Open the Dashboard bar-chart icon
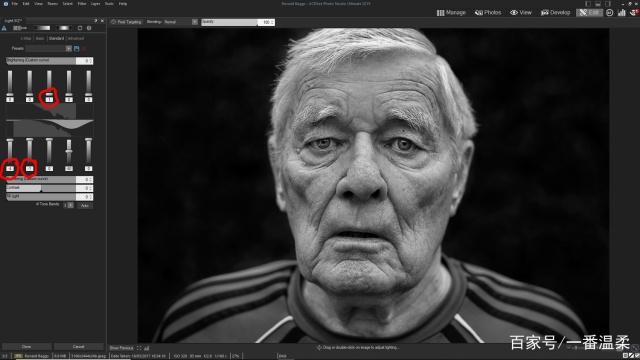This screenshot has width=640, height=360. click(x=622, y=13)
